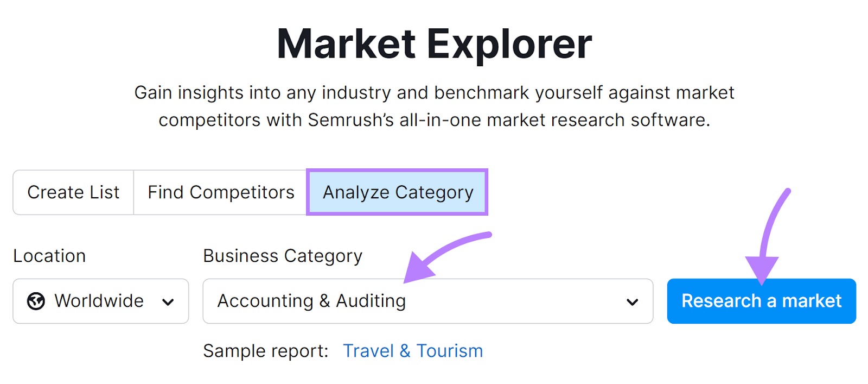
Task: Click inside the highlighted Analyze Category box
Action: pos(397,192)
